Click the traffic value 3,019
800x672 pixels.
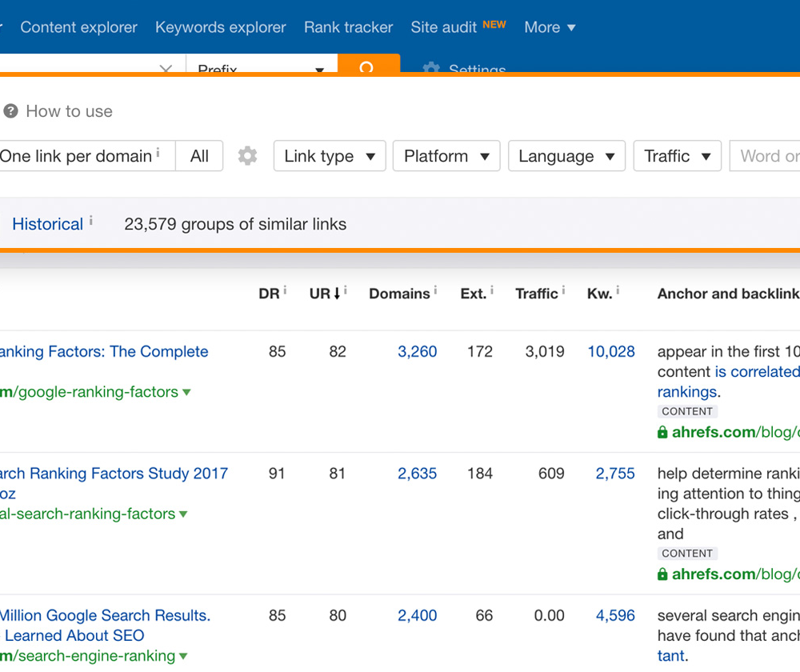tap(545, 351)
